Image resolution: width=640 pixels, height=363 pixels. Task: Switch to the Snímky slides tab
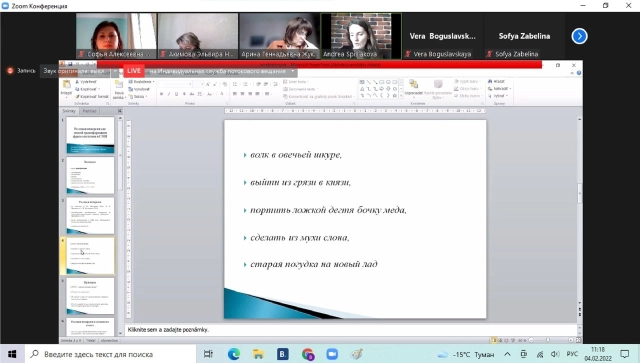(x=69, y=111)
